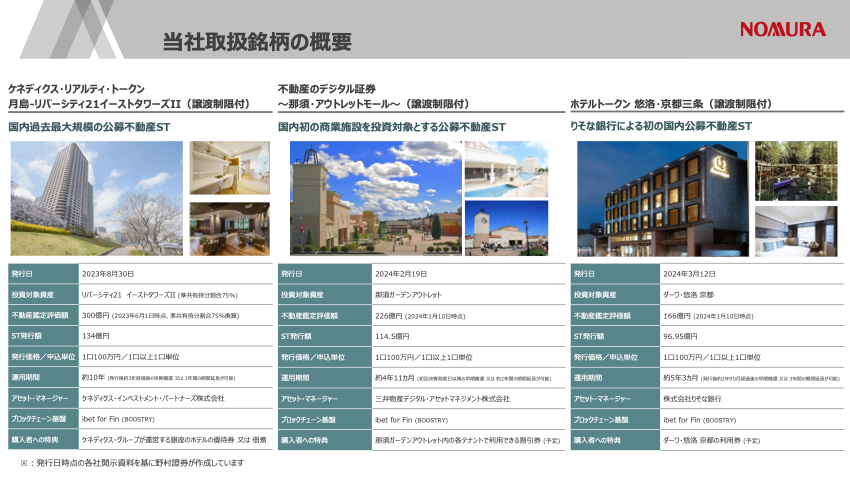Image resolution: width=850 pixels, height=478 pixels.
Task: Select subtitle りそな銀行による初の国内公募不動産ST
Action: [x=661, y=126]
